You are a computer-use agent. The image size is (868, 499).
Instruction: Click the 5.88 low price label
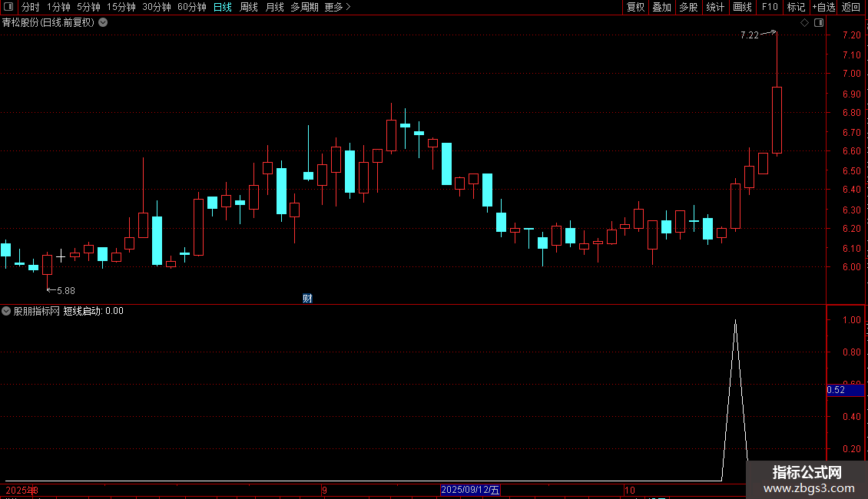click(66, 291)
